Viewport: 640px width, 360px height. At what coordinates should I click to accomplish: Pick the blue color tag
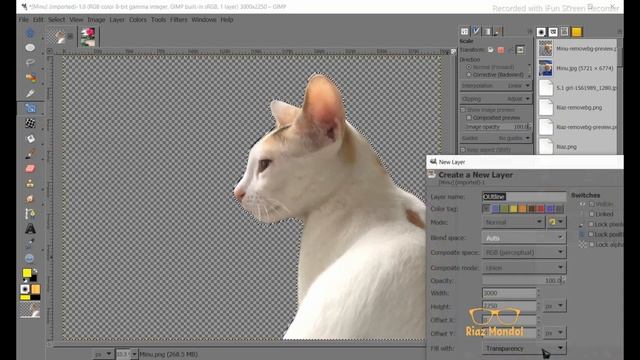pos(495,209)
